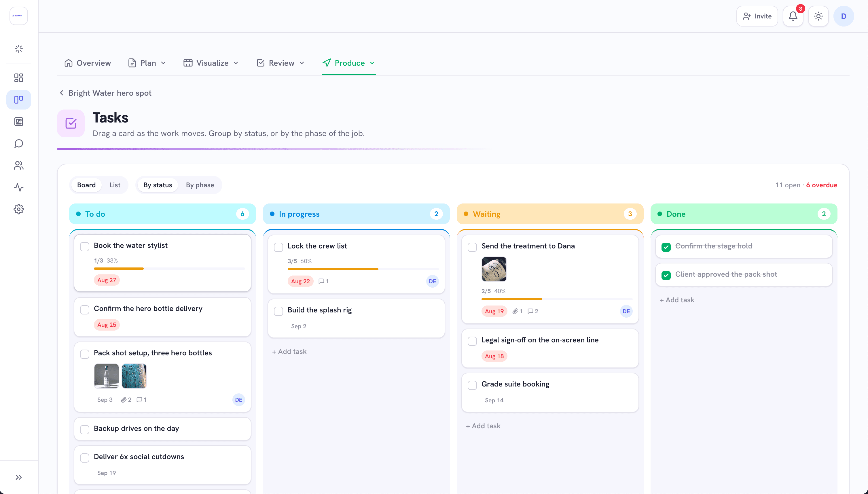Add task in the Waiting column
The width and height of the screenshot is (868, 494).
pyautogui.click(x=483, y=426)
